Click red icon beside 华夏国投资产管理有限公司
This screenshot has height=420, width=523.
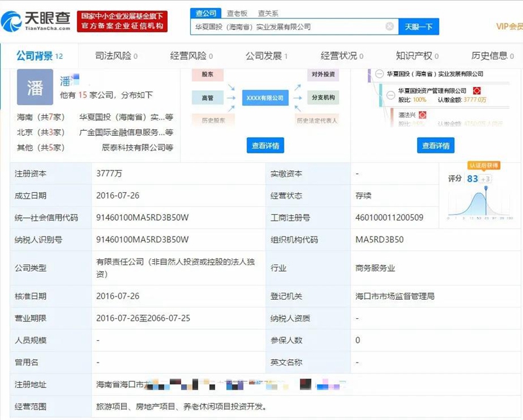pyautogui.click(x=477, y=90)
